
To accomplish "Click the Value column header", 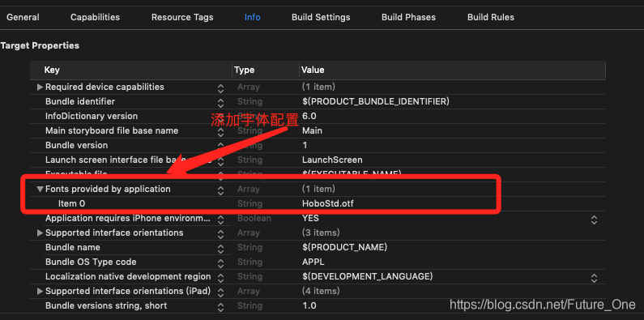I will [313, 70].
